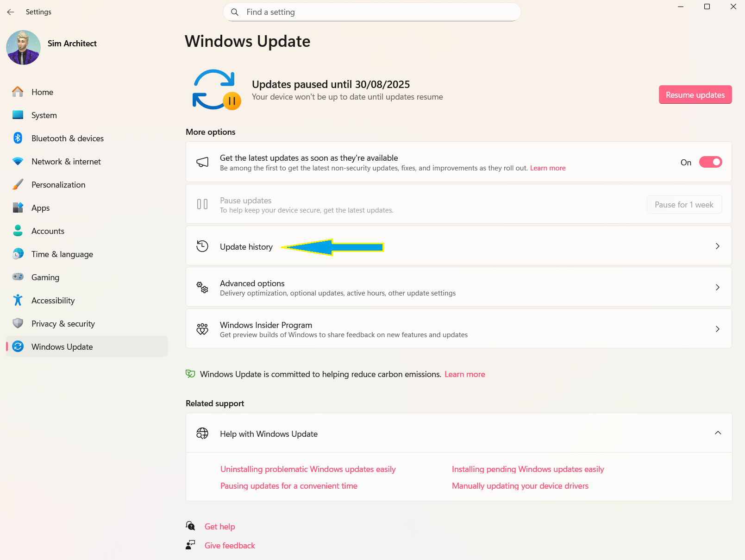Image resolution: width=745 pixels, height=560 pixels.
Task: Click the Resume updates button
Action: pos(695,94)
